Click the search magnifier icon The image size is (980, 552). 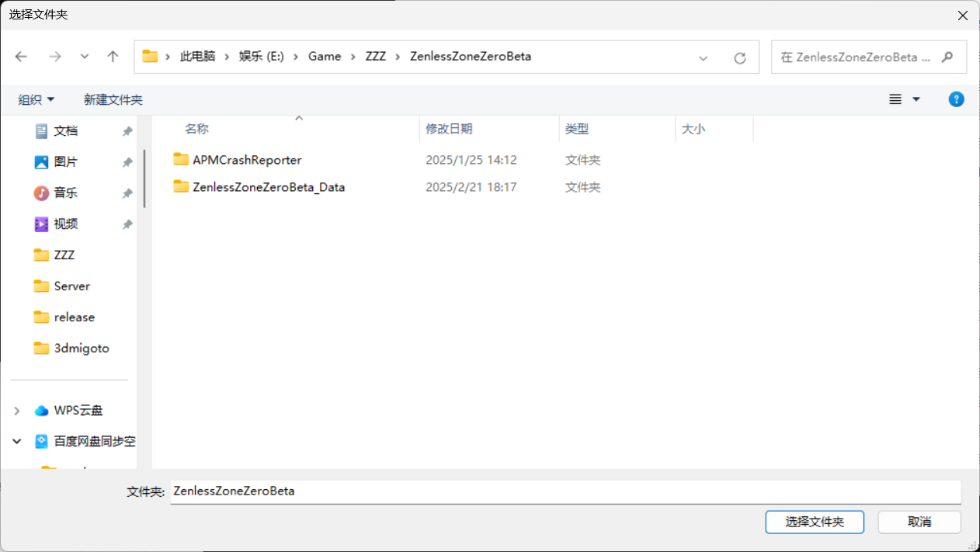tap(947, 57)
